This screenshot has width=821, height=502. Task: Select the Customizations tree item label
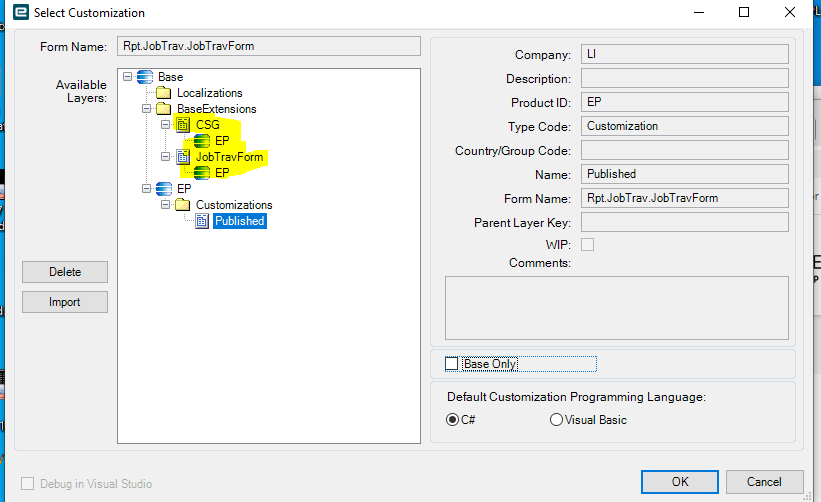234,205
